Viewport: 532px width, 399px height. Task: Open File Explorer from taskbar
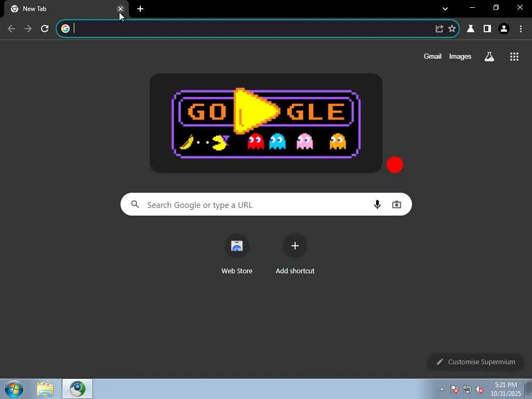[x=46, y=389]
